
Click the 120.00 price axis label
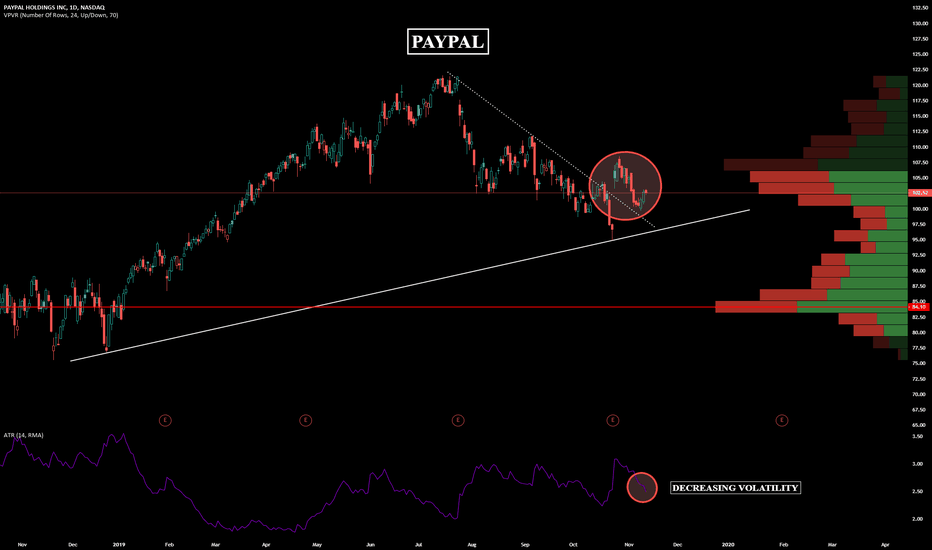point(920,85)
